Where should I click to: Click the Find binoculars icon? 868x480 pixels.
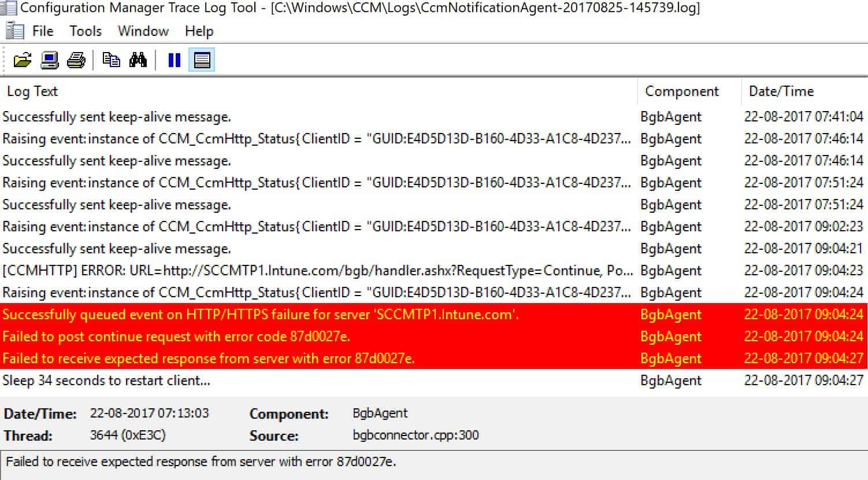tap(138, 60)
